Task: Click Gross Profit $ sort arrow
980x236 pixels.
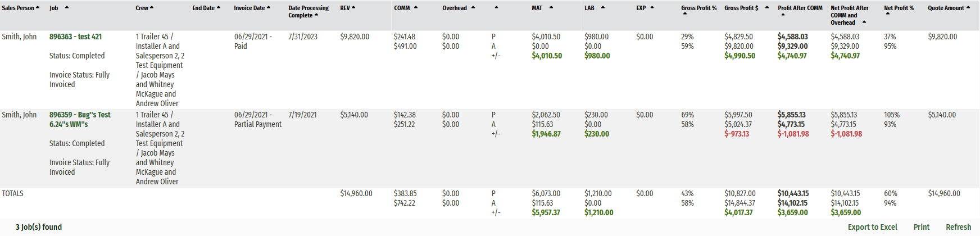Action: pyautogui.click(x=767, y=8)
